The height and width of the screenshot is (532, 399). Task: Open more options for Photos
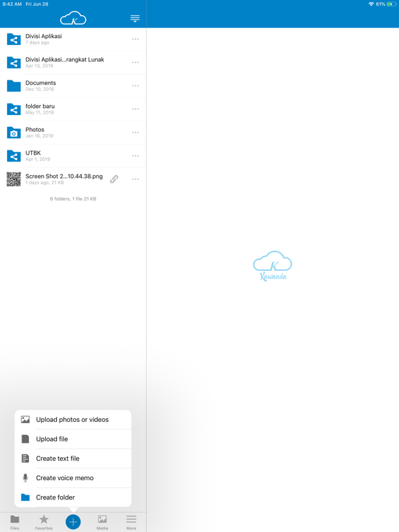tap(135, 132)
